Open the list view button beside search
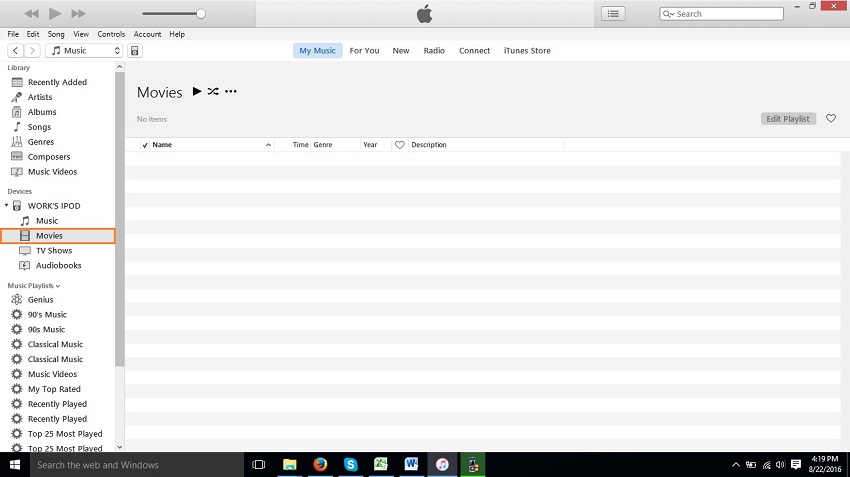The width and height of the screenshot is (850, 477). click(x=613, y=14)
